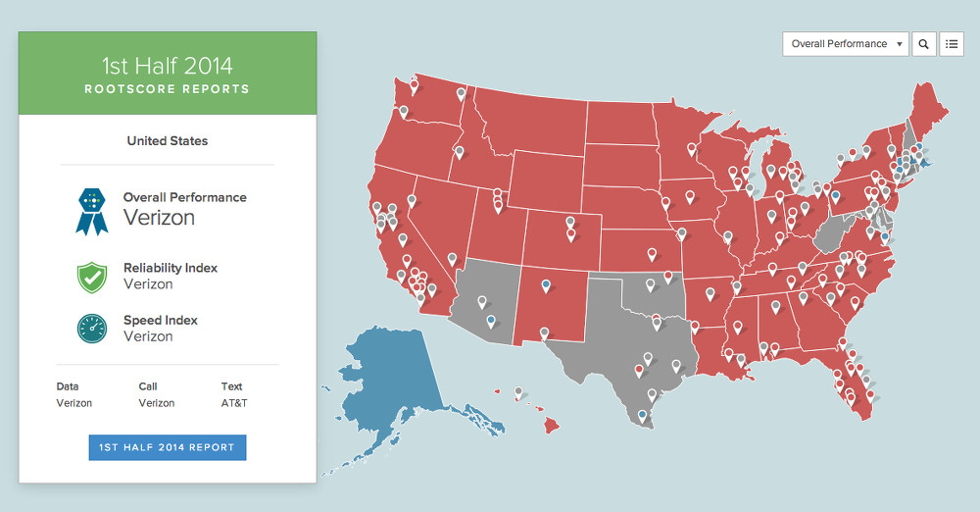Click the United States heading
980x512 pixels.
168,141
